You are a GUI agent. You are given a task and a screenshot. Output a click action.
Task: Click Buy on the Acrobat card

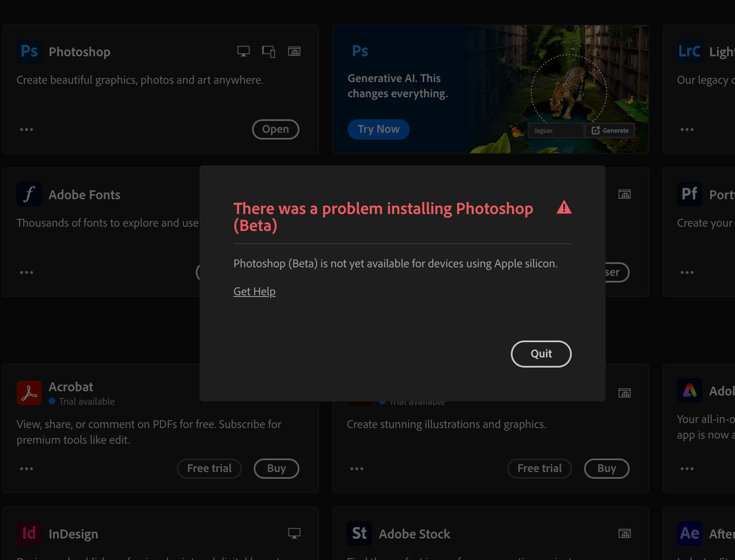(276, 468)
